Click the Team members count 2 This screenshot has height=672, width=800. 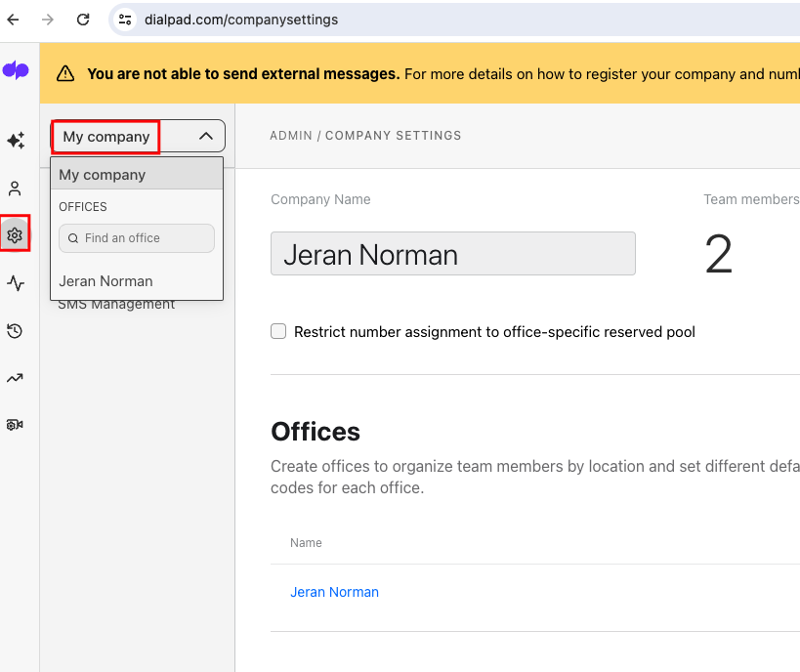click(x=718, y=254)
